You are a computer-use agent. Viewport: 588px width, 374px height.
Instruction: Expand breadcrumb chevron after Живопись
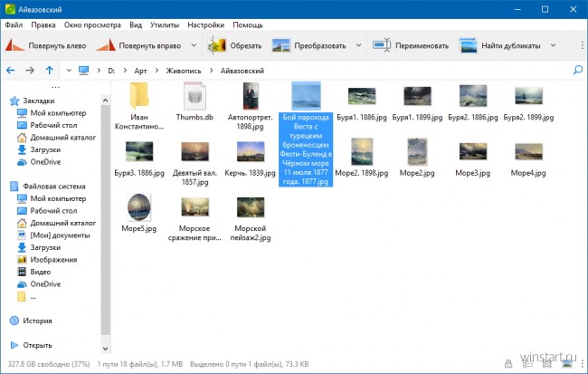tap(211, 71)
